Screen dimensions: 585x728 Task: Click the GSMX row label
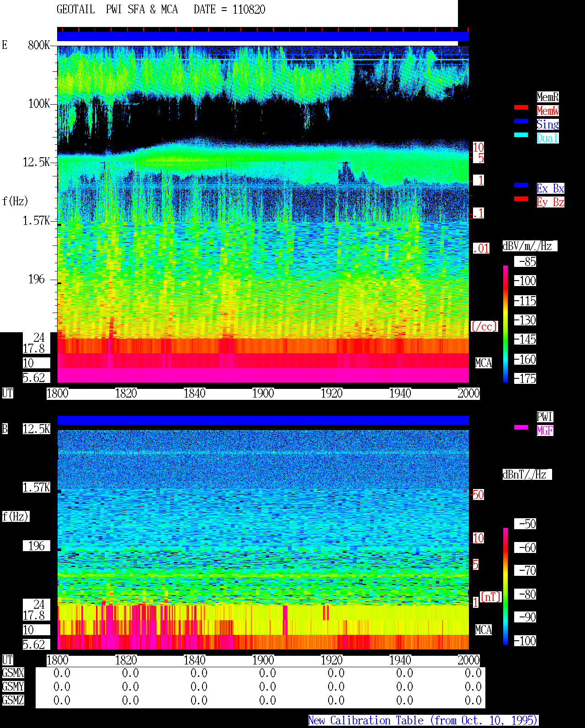[13, 673]
